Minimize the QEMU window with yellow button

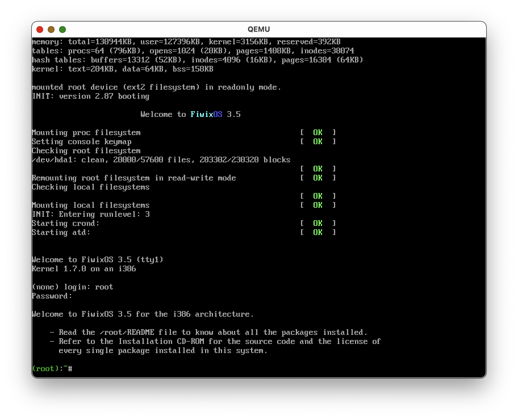coord(51,30)
